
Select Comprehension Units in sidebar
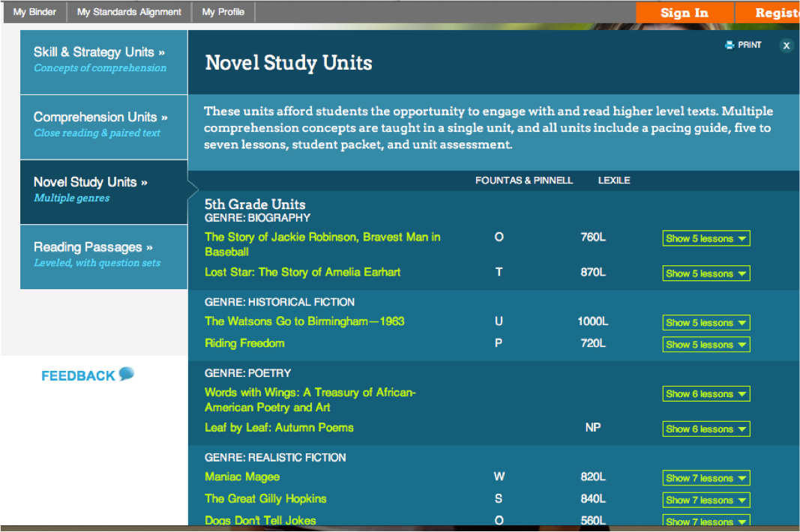[x=103, y=127]
